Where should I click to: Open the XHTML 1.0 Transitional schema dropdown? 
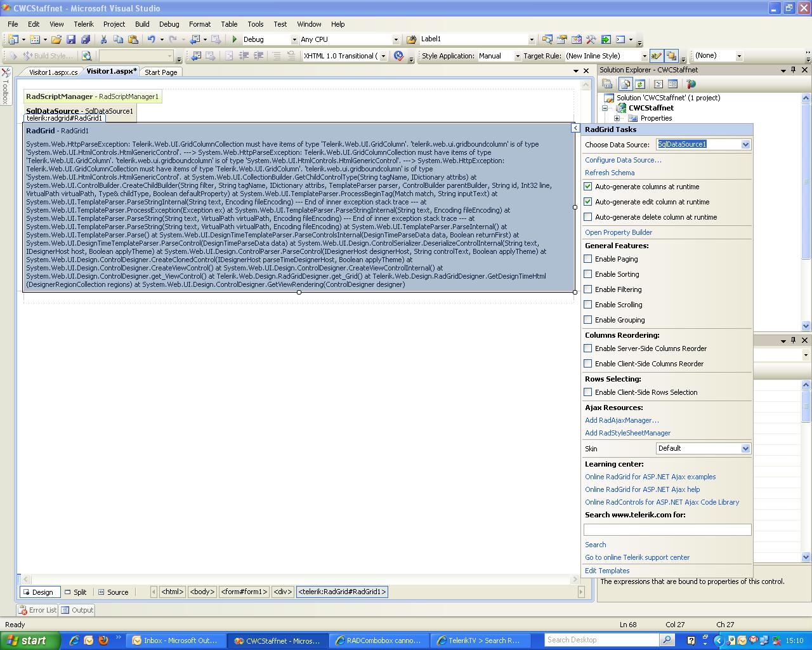(383, 56)
